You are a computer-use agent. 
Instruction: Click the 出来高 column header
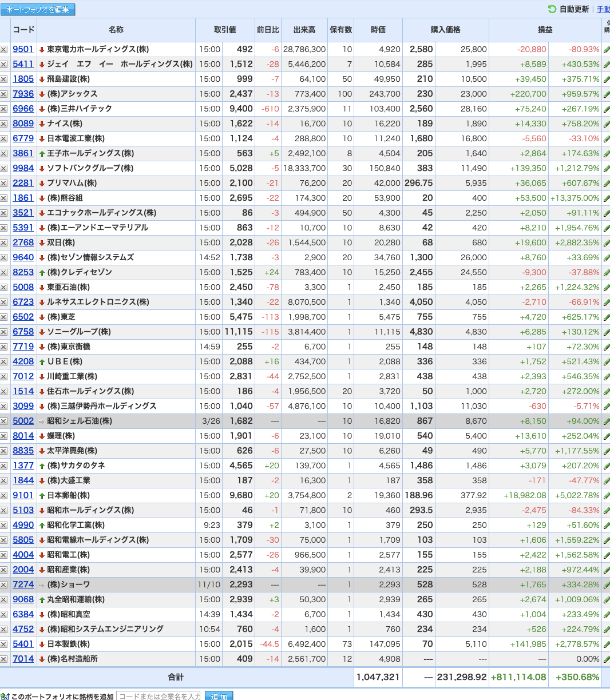click(304, 30)
